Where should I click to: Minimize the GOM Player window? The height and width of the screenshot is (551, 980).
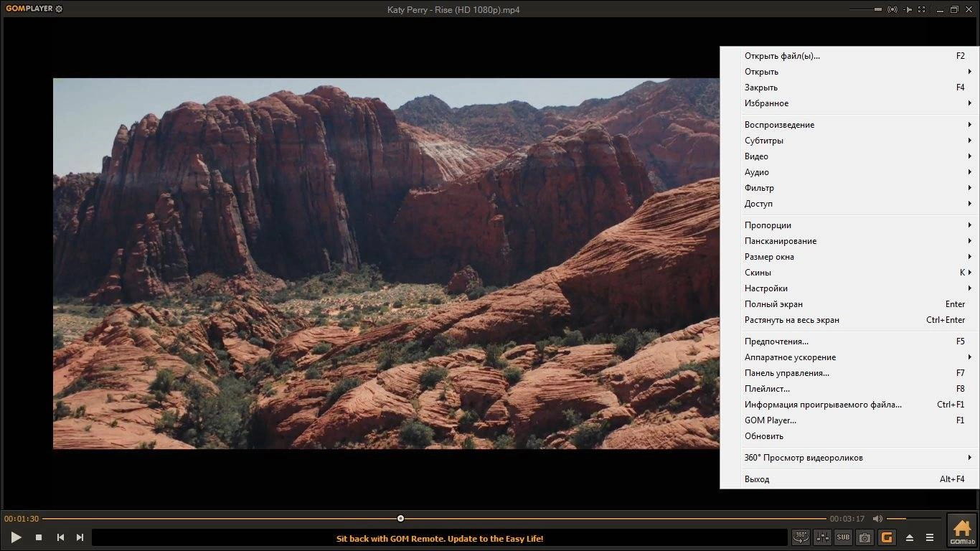click(x=938, y=9)
